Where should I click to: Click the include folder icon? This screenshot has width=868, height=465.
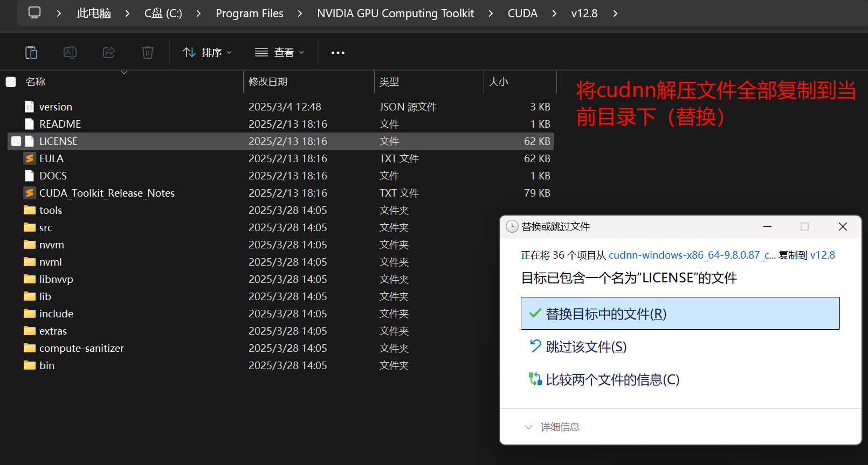[30, 314]
